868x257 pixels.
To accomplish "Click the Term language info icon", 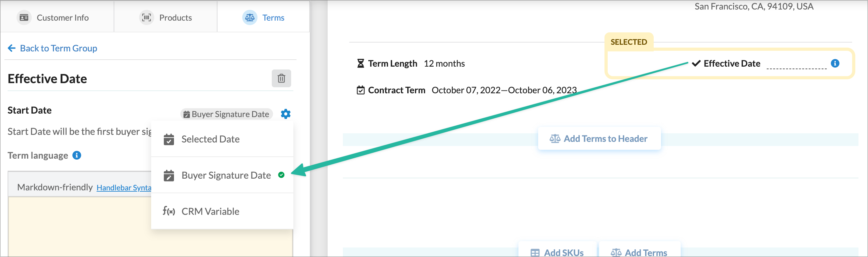I will pyautogui.click(x=77, y=155).
